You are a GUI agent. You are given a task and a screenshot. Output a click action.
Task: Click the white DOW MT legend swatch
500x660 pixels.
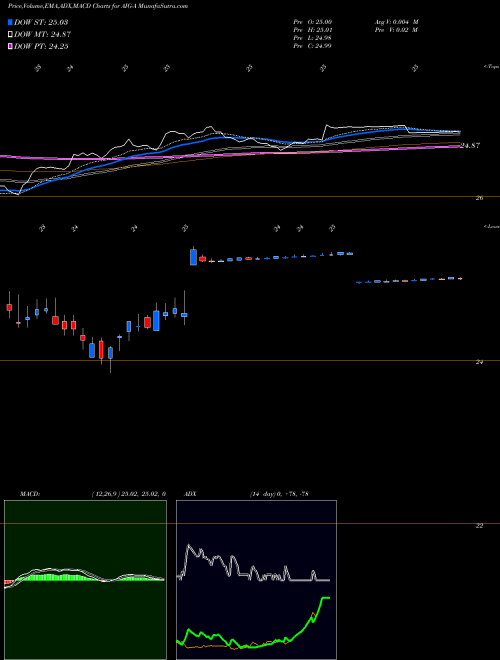pyautogui.click(x=11, y=35)
